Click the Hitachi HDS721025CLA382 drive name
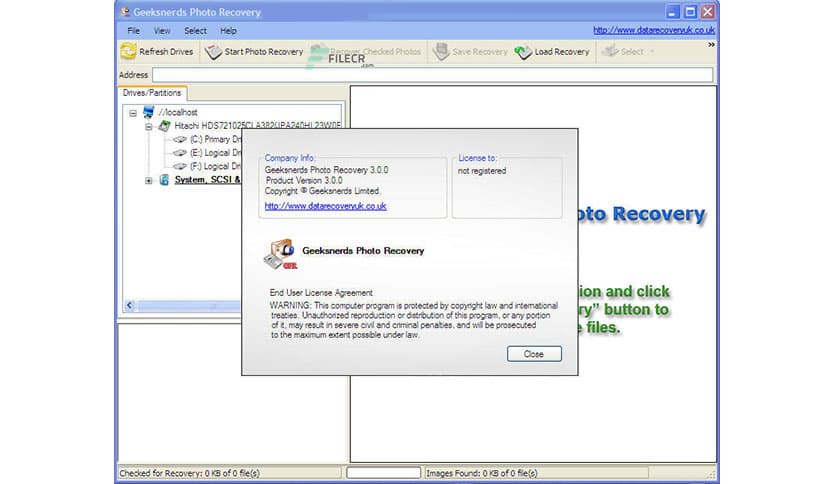Viewport: 836px width, 484px height. point(258,126)
